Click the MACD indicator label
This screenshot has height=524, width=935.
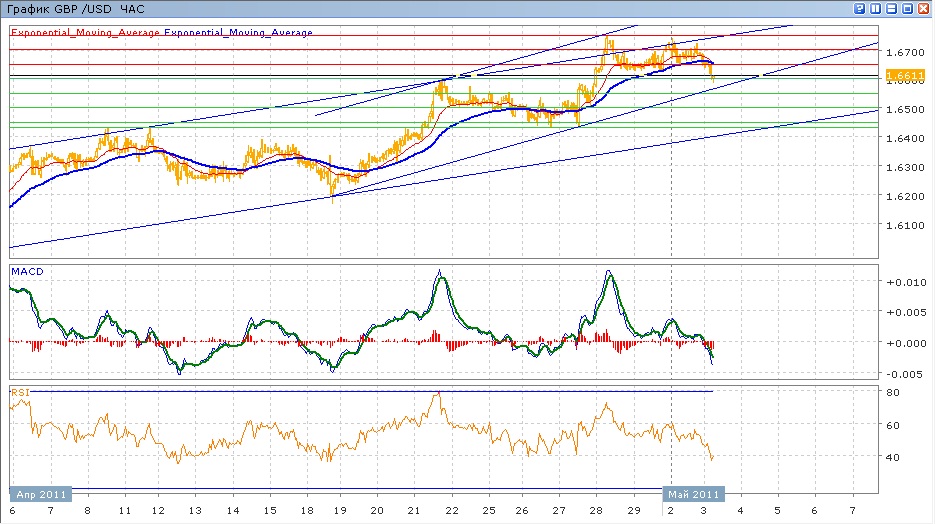tap(25, 271)
